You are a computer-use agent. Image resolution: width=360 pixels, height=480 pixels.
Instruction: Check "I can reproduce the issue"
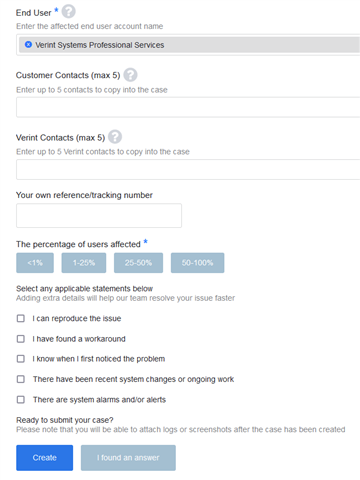click(21, 318)
